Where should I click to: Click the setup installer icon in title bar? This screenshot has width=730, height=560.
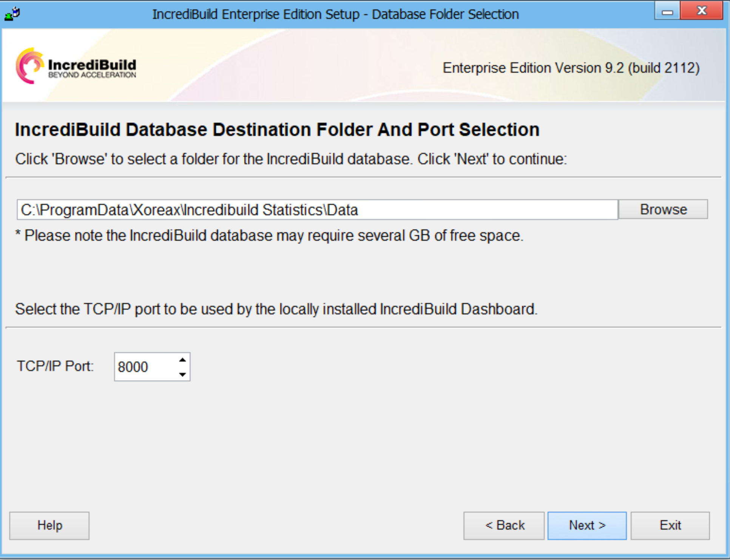point(12,14)
